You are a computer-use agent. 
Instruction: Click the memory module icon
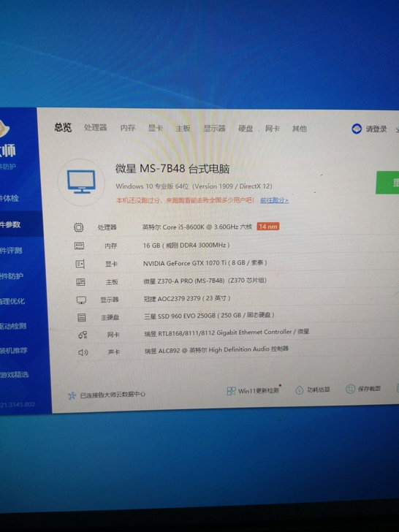79,246
